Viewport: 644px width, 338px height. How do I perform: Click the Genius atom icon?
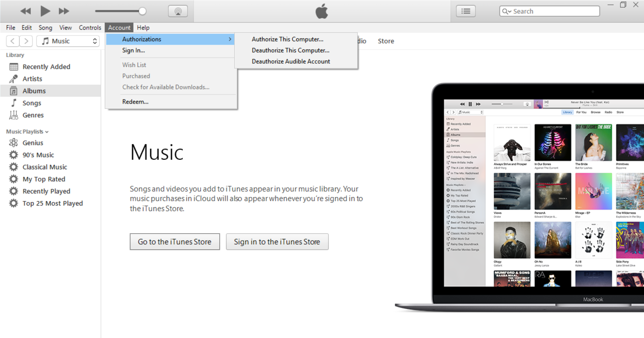coord(14,143)
